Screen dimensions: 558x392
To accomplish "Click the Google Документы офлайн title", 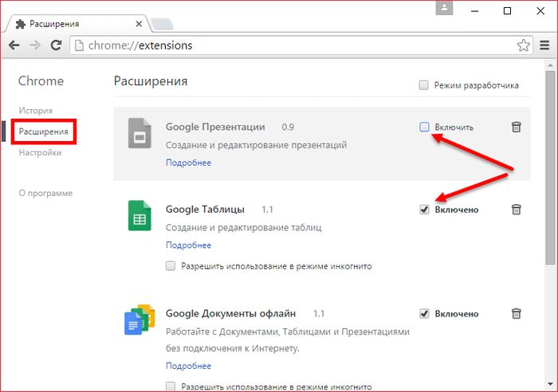I will tap(230, 313).
